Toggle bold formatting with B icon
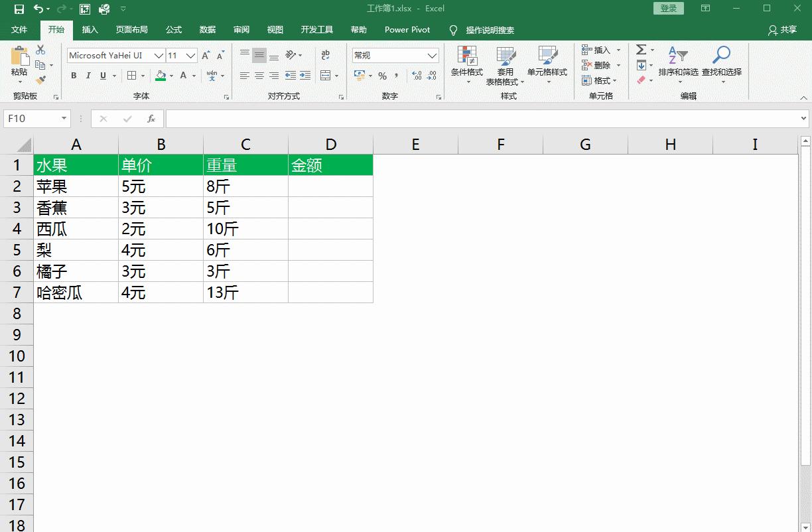The image size is (812, 532). click(74, 76)
